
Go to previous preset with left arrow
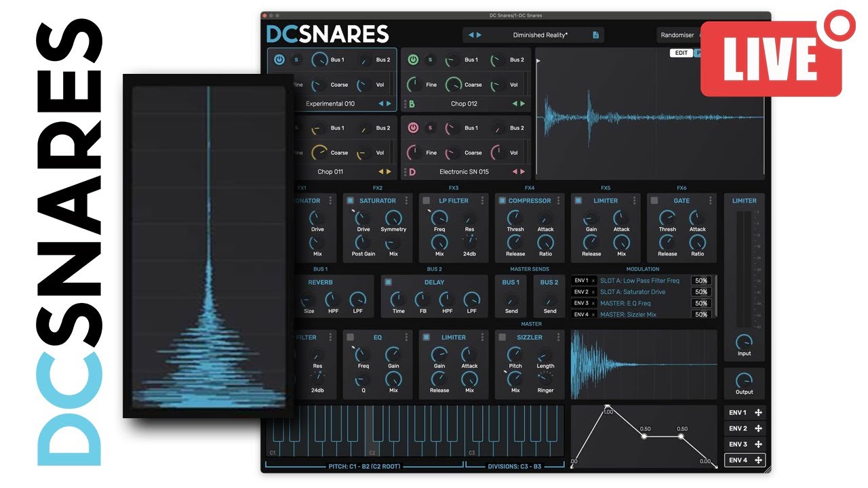pyautogui.click(x=471, y=35)
